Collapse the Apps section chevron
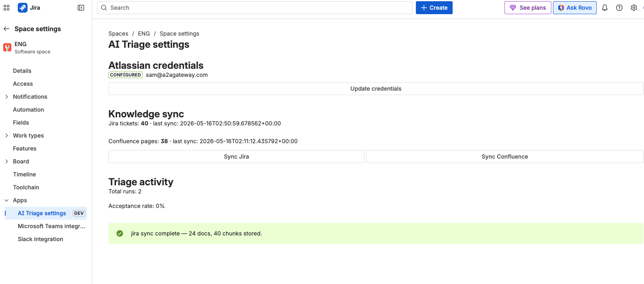This screenshot has height=284, width=644. [x=6, y=200]
